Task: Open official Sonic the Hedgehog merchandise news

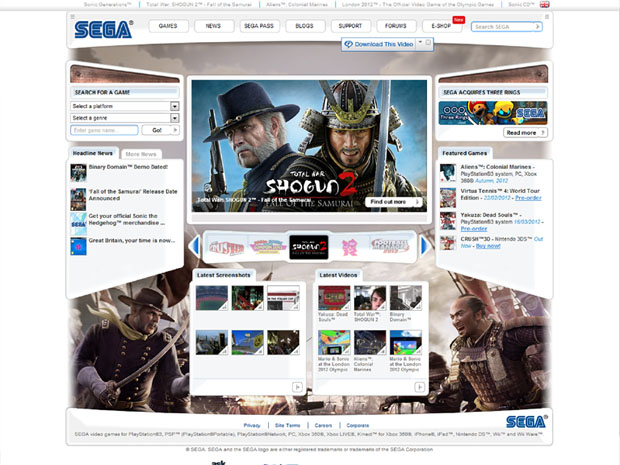Action: [x=127, y=219]
